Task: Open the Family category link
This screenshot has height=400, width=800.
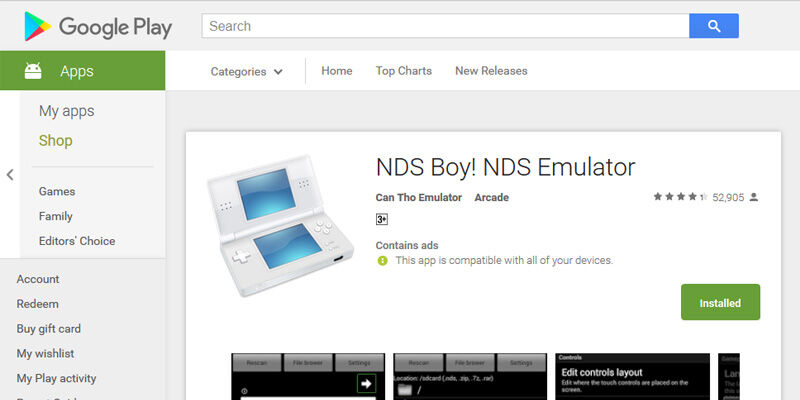Action: click(56, 216)
